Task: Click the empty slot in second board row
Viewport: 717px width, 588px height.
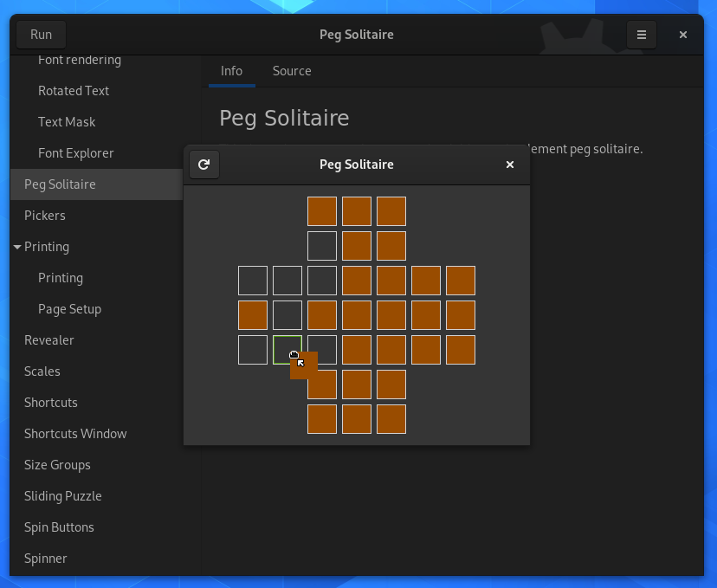Action: tap(322, 246)
